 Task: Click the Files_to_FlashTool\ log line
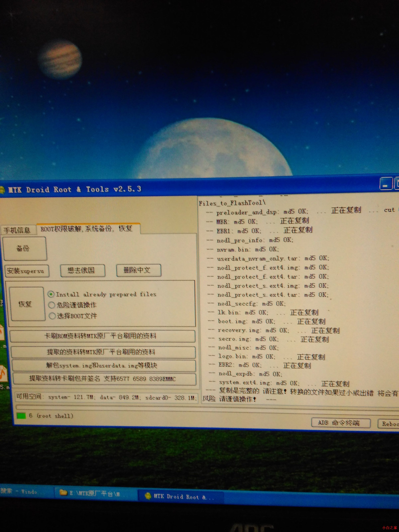232,203
